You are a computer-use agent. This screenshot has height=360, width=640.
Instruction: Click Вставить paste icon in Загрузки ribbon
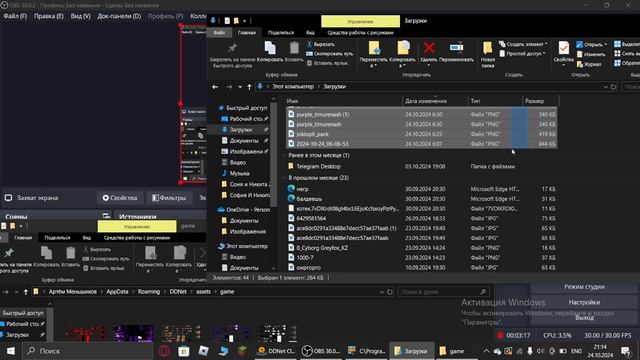(294, 48)
